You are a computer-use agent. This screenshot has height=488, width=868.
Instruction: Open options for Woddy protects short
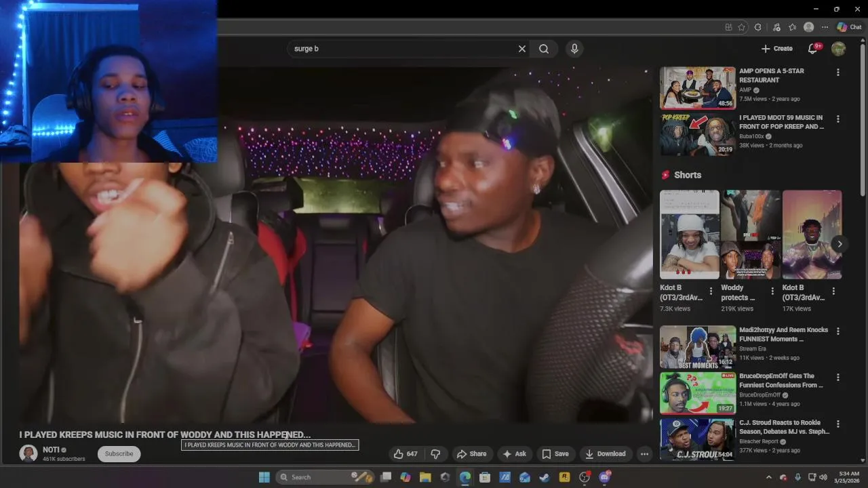tap(772, 291)
